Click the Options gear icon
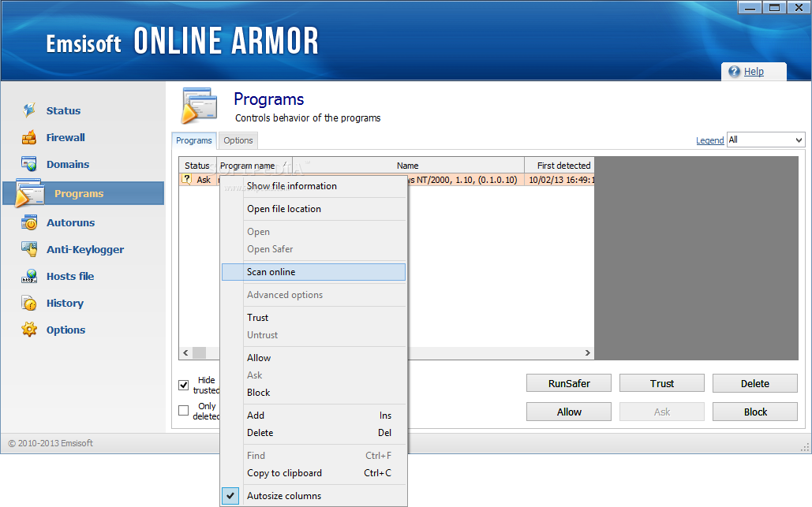The width and height of the screenshot is (812, 507). coord(29,330)
